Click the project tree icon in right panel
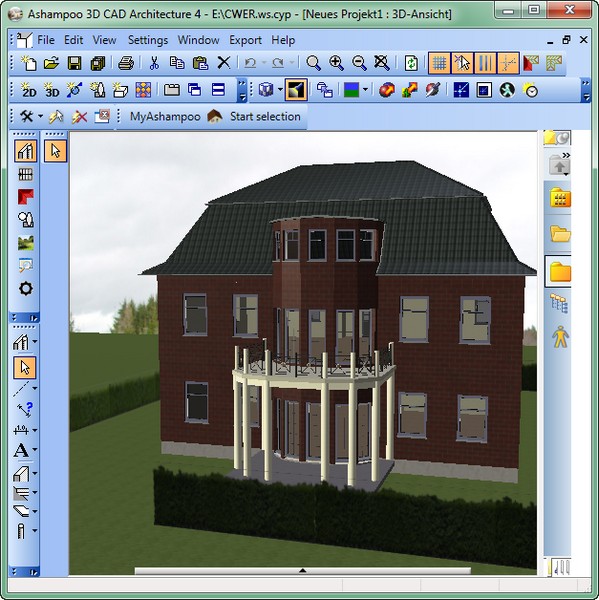 tap(559, 303)
